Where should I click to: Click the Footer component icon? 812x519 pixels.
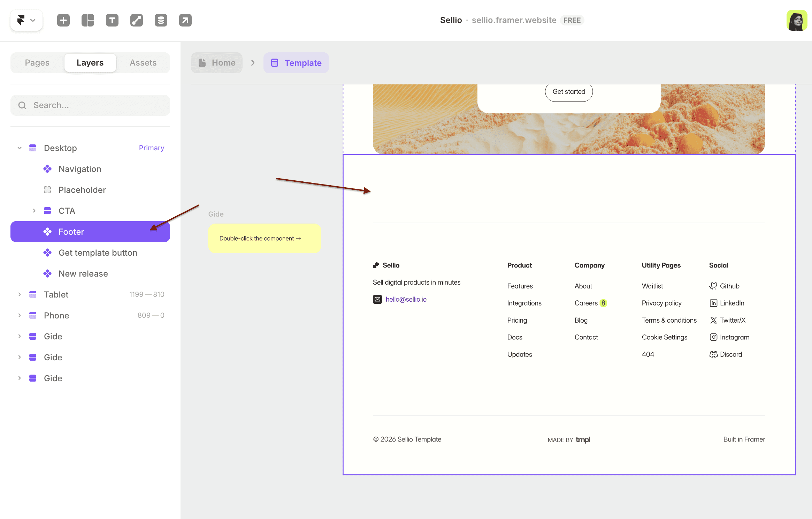pos(47,232)
